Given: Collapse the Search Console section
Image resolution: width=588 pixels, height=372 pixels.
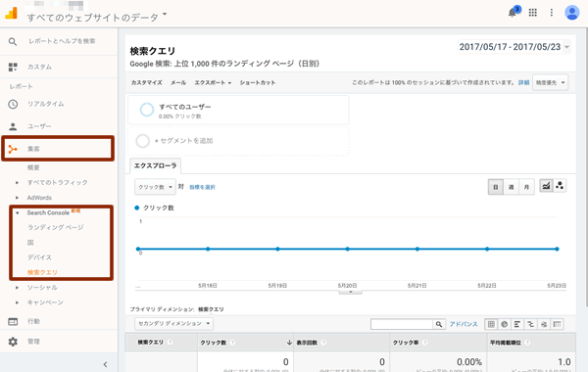Looking at the screenshot, I should pos(18,212).
